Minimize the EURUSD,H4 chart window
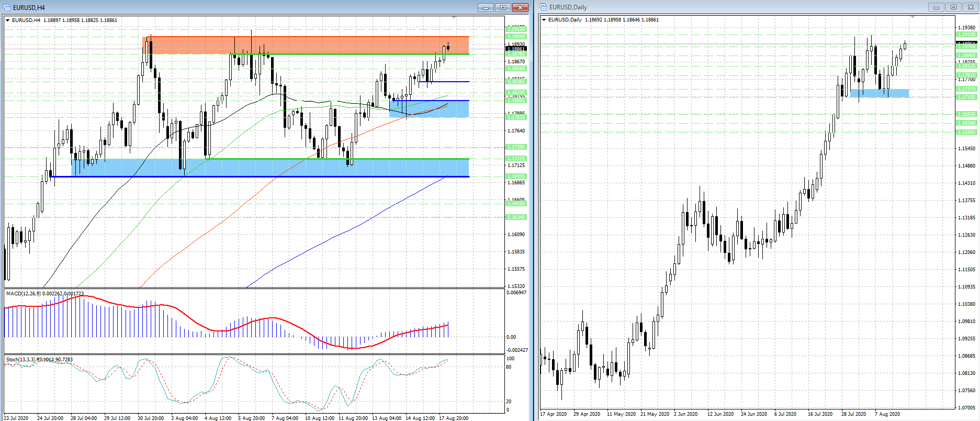This screenshot has height=421, width=980. pos(485,7)
